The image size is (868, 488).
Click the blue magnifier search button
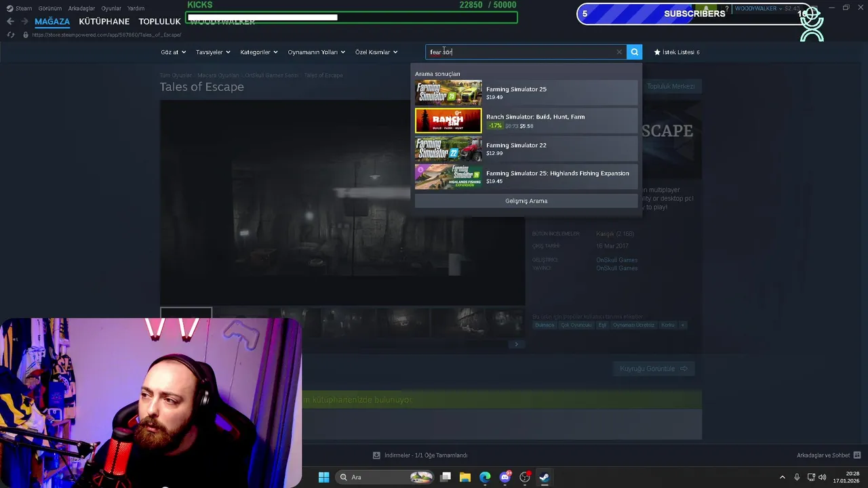click(634, 52)
